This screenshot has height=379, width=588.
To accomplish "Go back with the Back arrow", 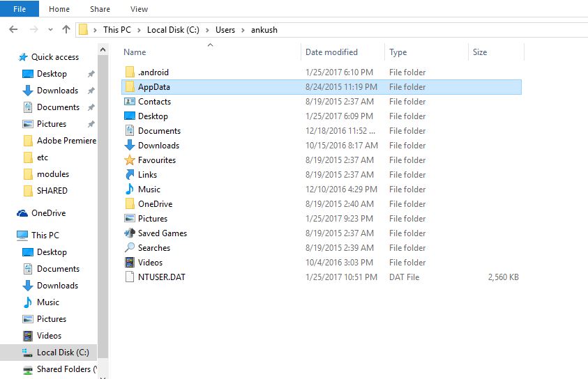I will (x=13, y=29).
